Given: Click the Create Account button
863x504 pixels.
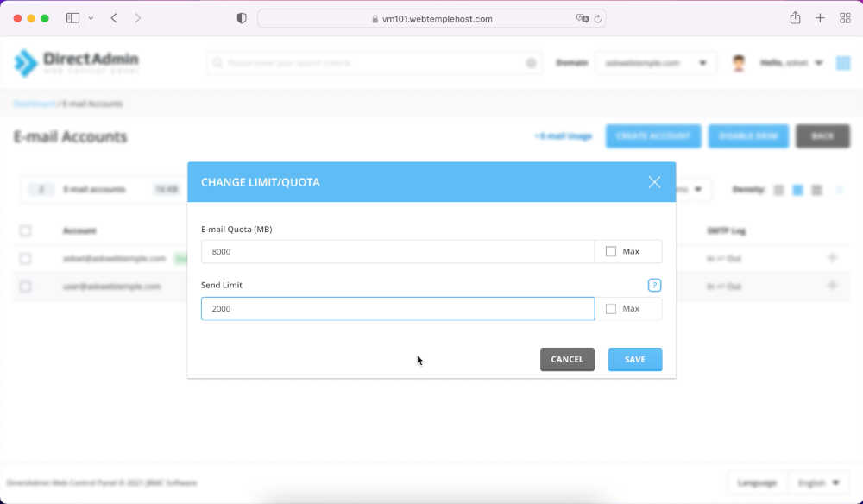Looking at the screenshot, I should [653, 135].
